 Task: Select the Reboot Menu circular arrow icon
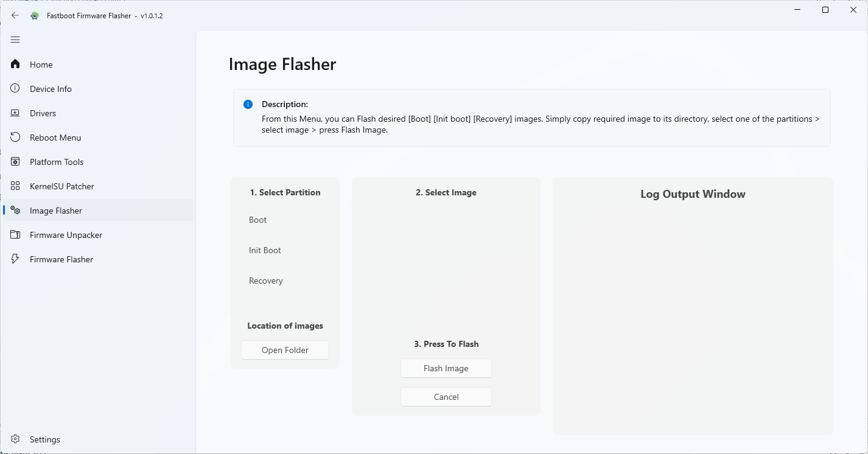pyautogui.click(x=15, y=137)
